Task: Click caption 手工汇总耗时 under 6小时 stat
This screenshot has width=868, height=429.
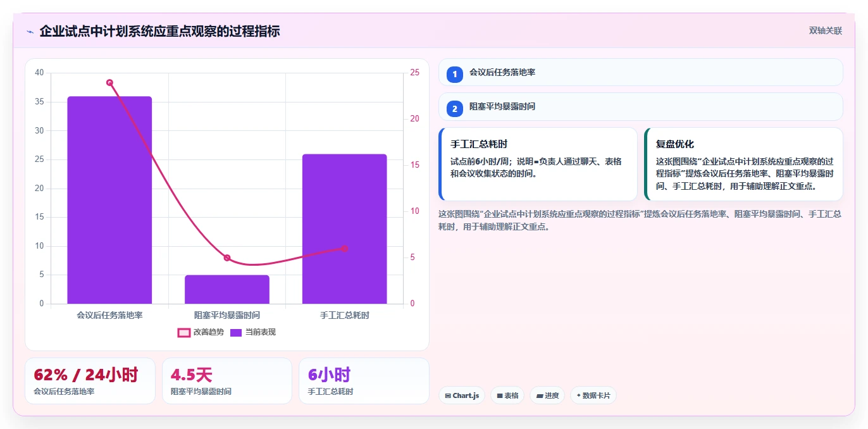Action: [330, 392]
